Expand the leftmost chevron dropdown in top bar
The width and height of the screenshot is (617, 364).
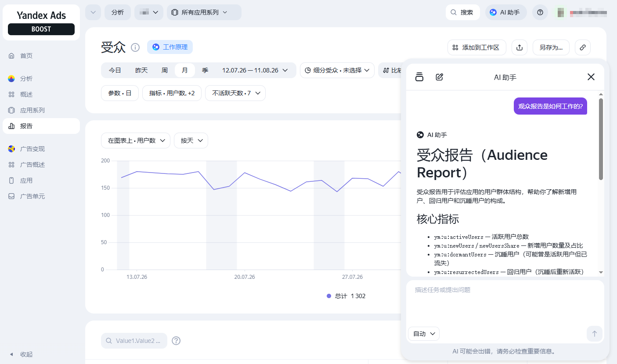pos(93,12)
